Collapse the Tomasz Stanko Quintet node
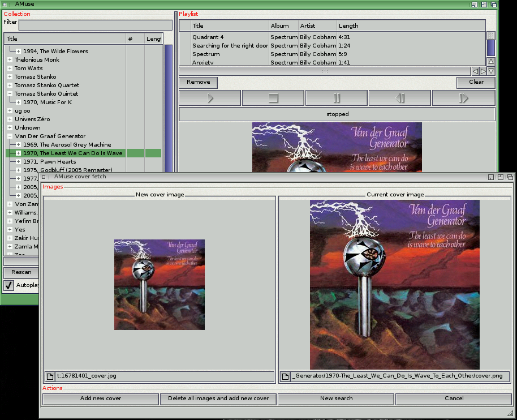The height and width of the screenshot is (420, 517). (x=10, y=94)
